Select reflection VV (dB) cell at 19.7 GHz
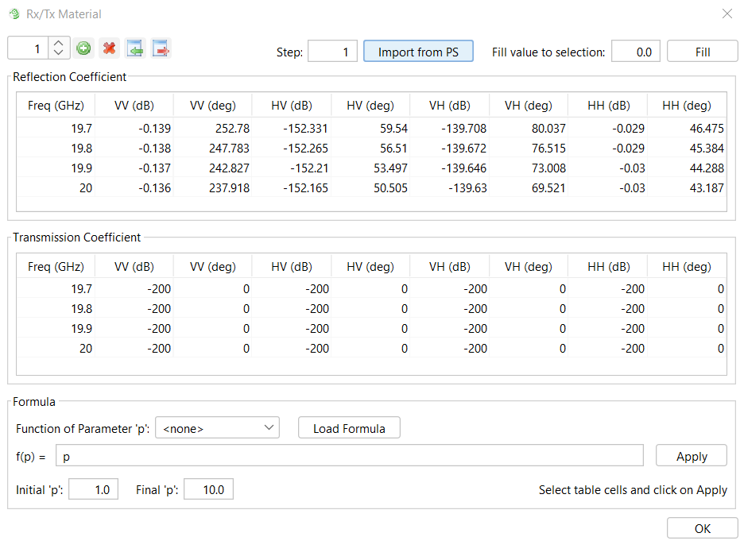The height and width of the screenshot is (560, 744). (x=134, y=128)
